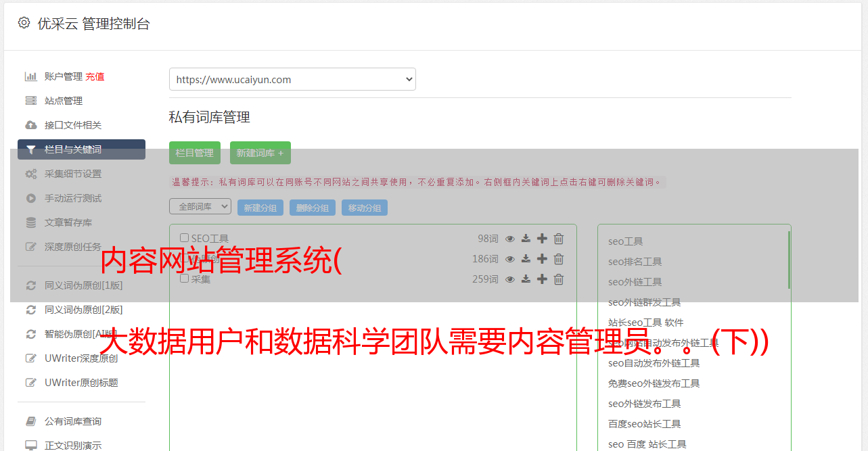
Task: Select keyword 百度seo站长工具
Action: [644, 424]
